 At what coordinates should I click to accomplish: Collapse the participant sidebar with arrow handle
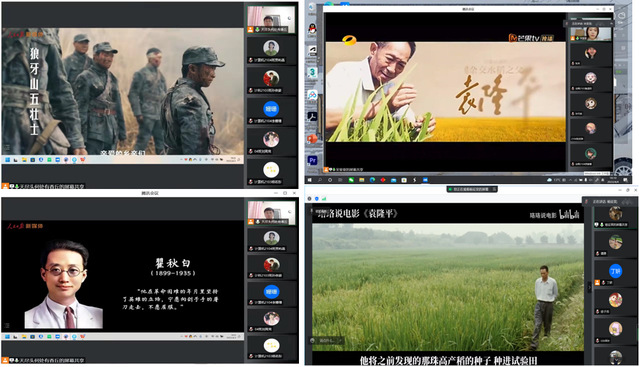[589, 287]
